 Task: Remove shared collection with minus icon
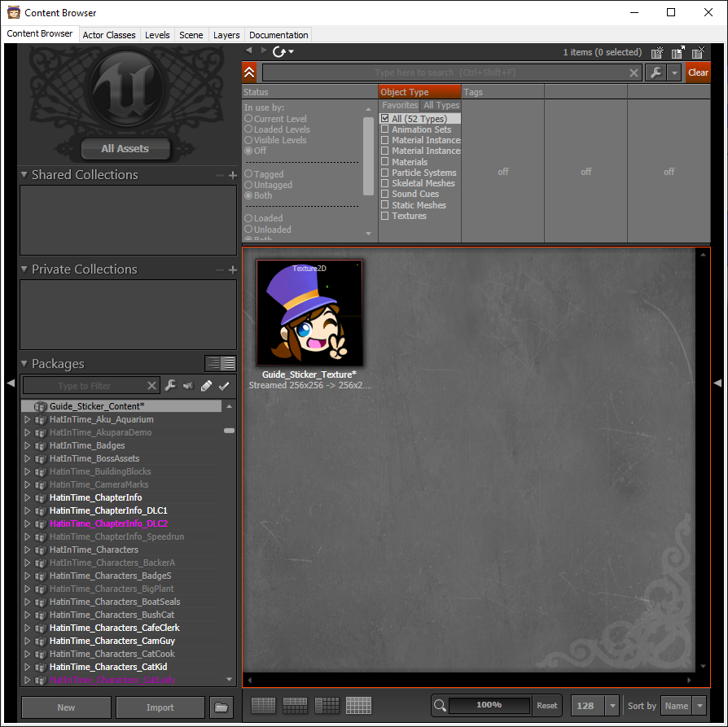(x=220, y=176)
